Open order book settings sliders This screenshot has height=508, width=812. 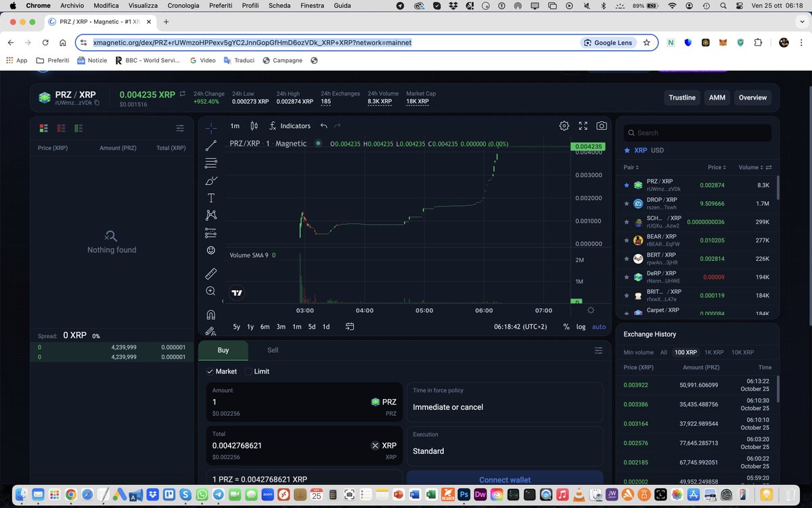180,128
